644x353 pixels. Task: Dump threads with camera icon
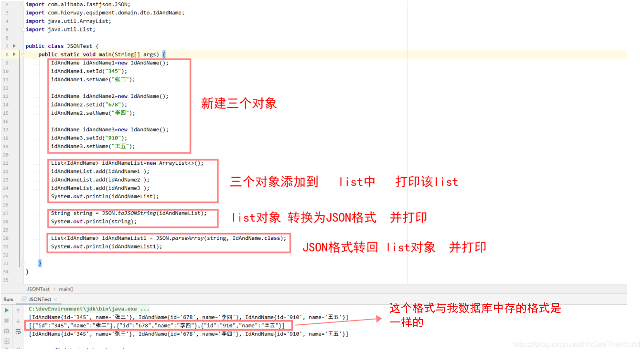7,331
